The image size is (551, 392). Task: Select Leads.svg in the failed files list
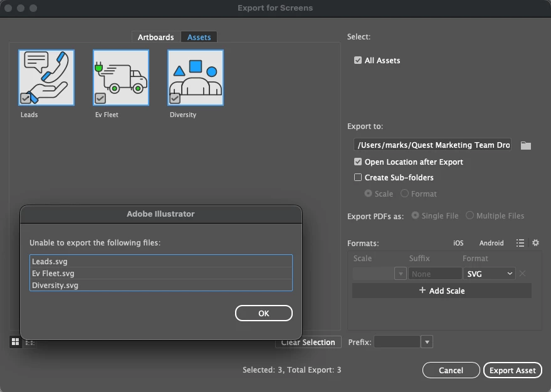(161, 262)
